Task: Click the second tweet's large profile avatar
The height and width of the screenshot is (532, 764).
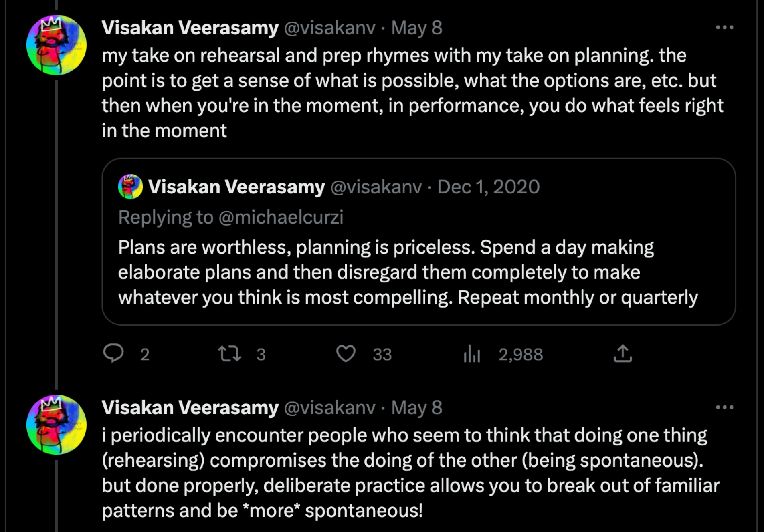Action: [x=56, y=425]
